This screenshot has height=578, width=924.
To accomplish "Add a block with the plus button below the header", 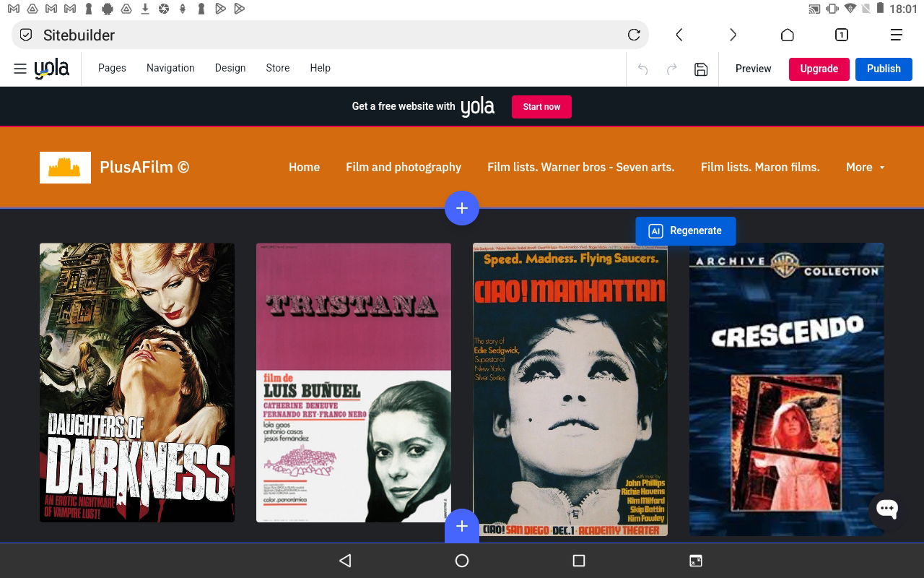I will point(462,208).
